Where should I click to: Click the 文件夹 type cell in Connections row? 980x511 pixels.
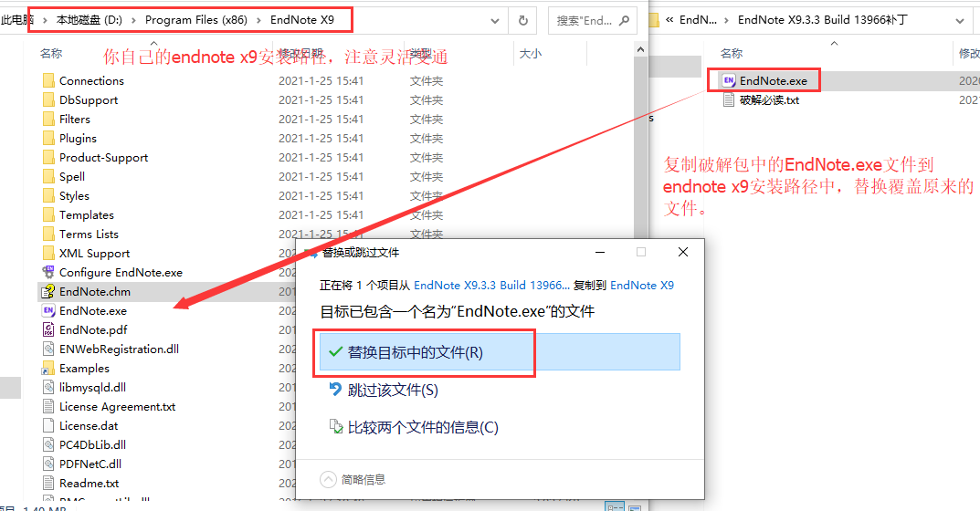[427, 80]
